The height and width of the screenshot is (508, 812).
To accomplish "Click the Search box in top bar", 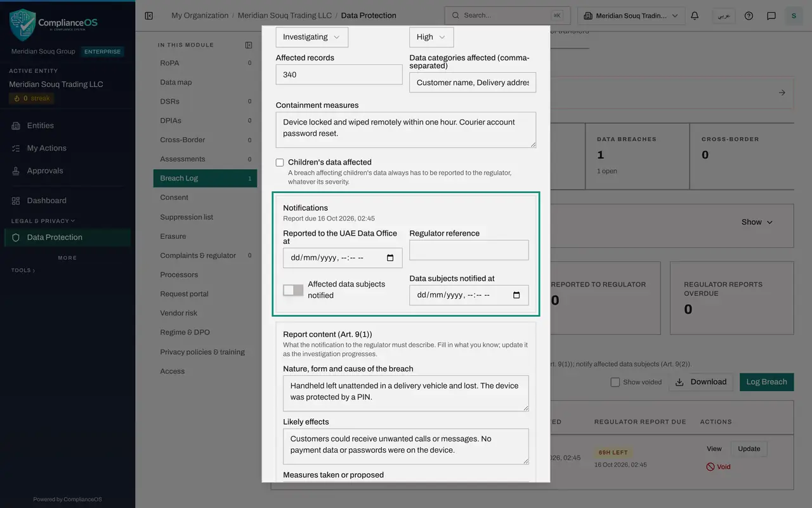I will click(x=507, y=16).
